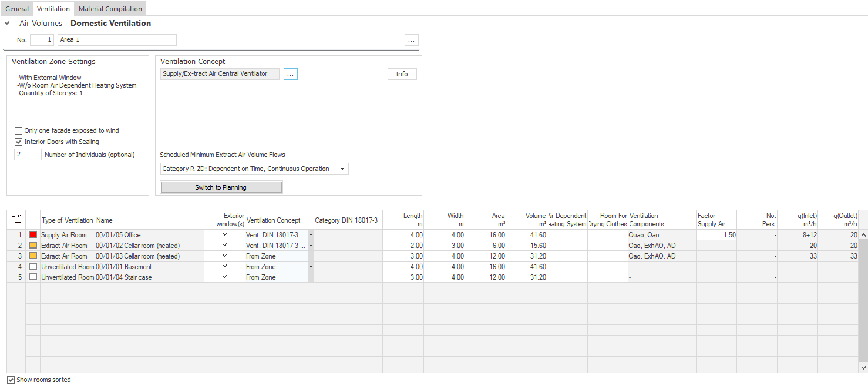The height and width of the screenshot is (392, 868).
Task: Click the Supply/Ex-tract Air Central Ventilator field
Action: 220,74
